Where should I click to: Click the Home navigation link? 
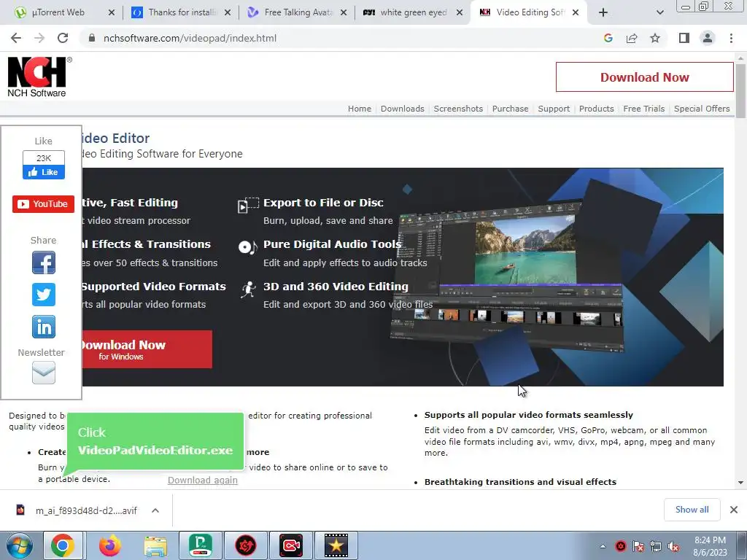(359, 109)
